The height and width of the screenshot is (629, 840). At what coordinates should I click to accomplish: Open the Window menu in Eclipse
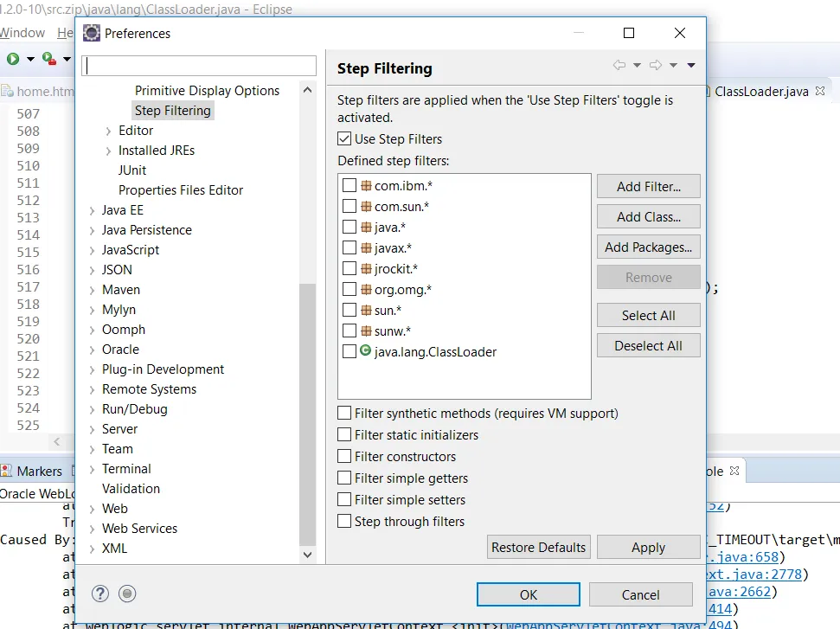22,33
